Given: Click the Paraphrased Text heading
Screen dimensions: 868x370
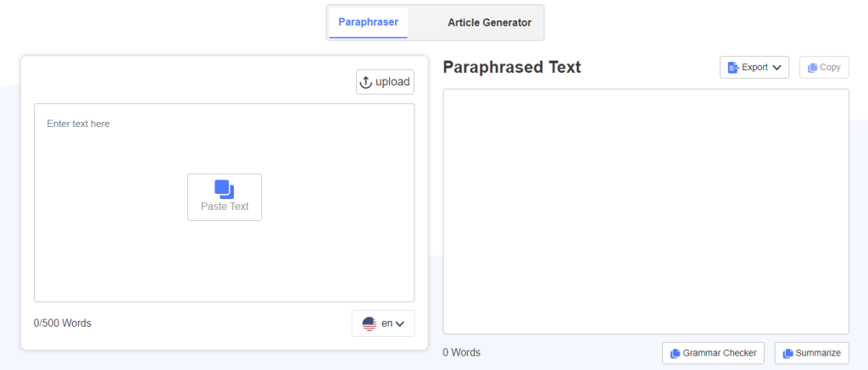Looking at the screenshot, I should point(512,68).
